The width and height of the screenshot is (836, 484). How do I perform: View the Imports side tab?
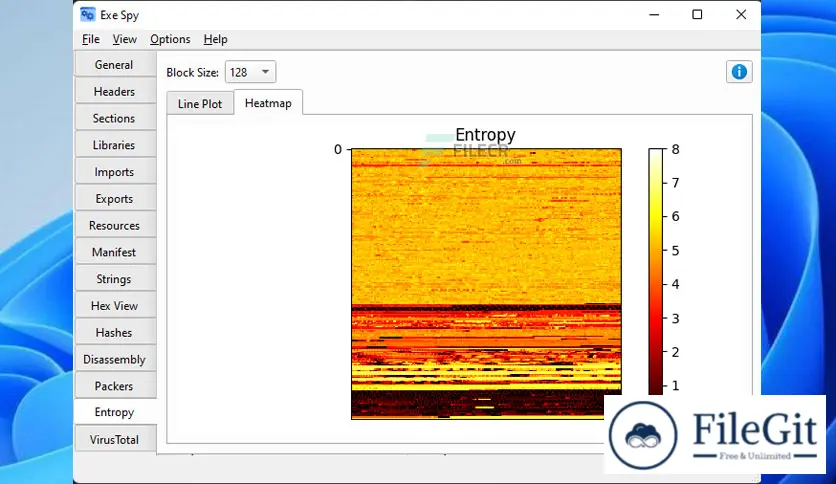pos(114,172)
